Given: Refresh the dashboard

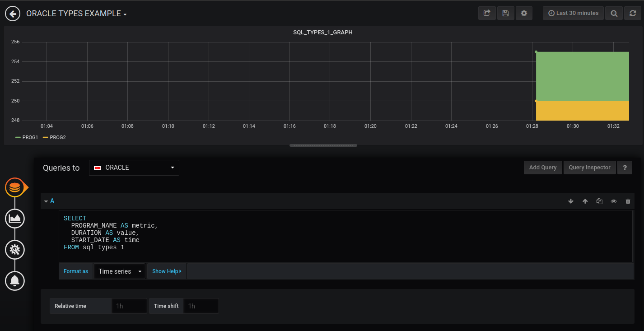Looking at the screenshot, I should [x=633, y=13].
